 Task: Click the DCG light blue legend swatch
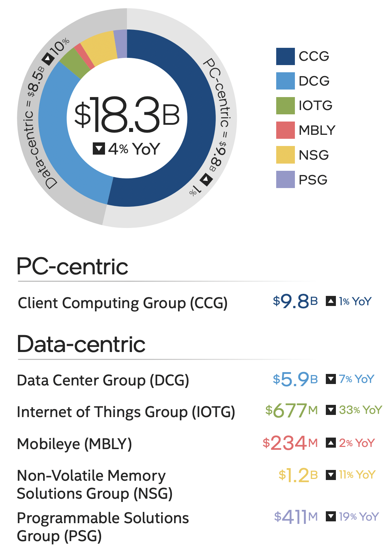285,81
